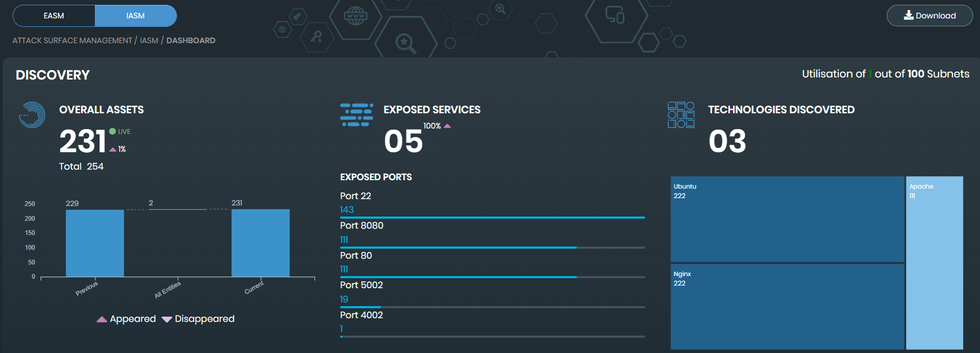Image resolution: width=980 pixels, height=353 pixels.
Task: Click the Download button
Action: (x=929, y=15)
